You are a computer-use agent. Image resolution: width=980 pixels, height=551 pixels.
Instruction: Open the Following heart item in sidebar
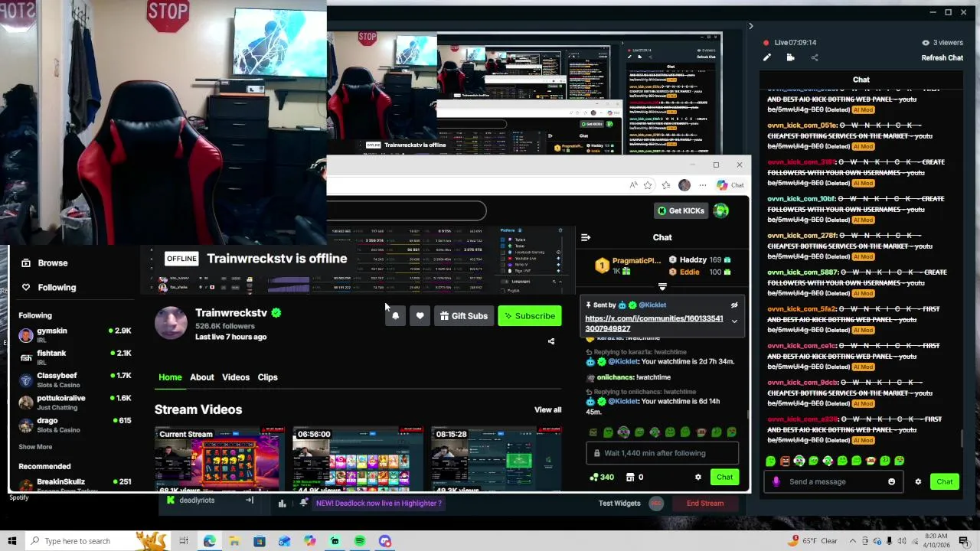pyautogui.click(x=48, y=287)
